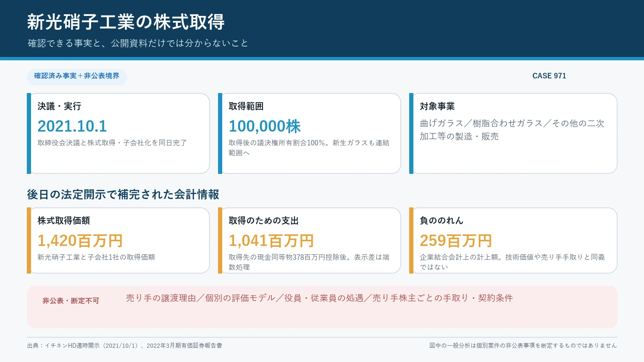This screenshot has height=362, width=644.
Task: Click the note about 現金同等物378百万円控除後
Action: point(309,262)
